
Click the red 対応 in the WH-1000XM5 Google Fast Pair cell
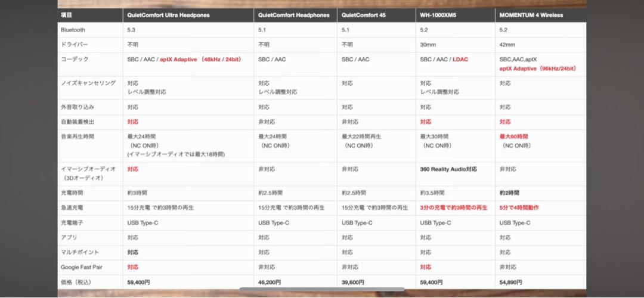coord(426,267)
